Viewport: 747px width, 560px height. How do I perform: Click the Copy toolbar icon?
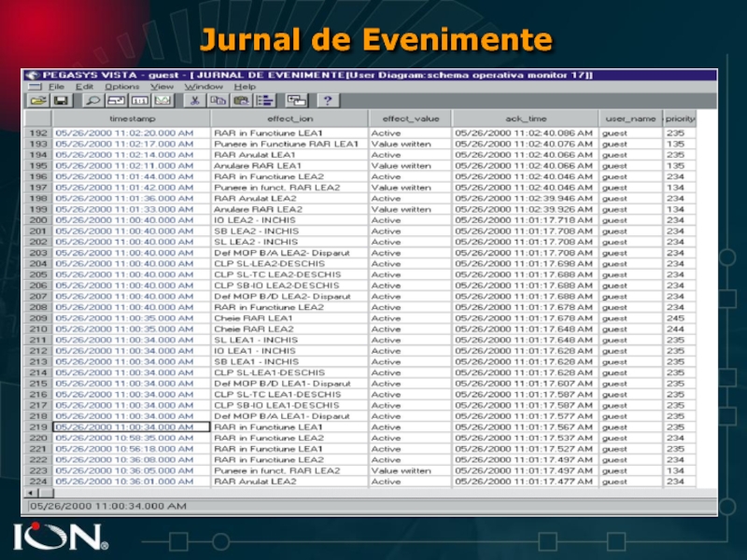pyautogui.click(x=218, y=101)
